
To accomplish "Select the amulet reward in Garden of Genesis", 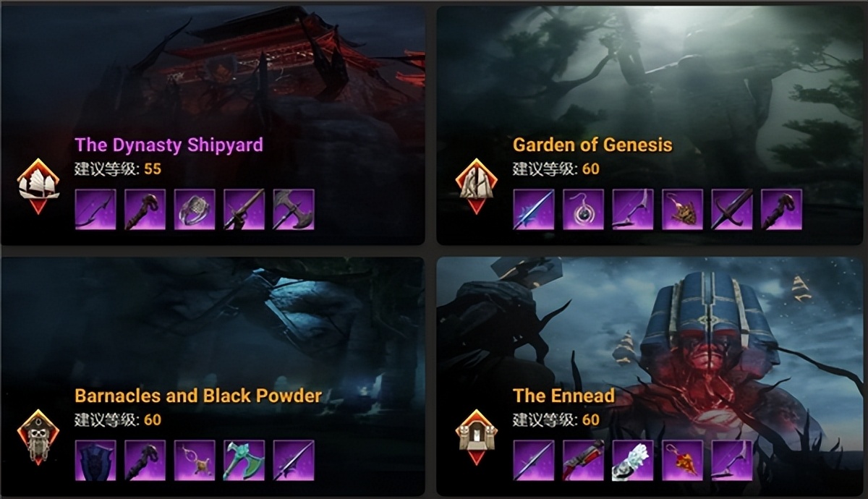I will click(583, 210).
